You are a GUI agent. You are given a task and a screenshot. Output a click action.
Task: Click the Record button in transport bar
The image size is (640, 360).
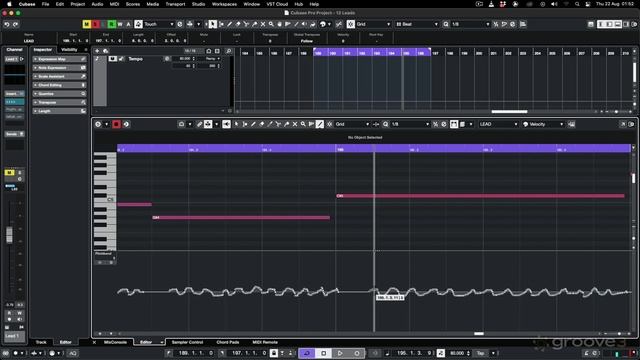pyautogui.click(x=357, y=353)
